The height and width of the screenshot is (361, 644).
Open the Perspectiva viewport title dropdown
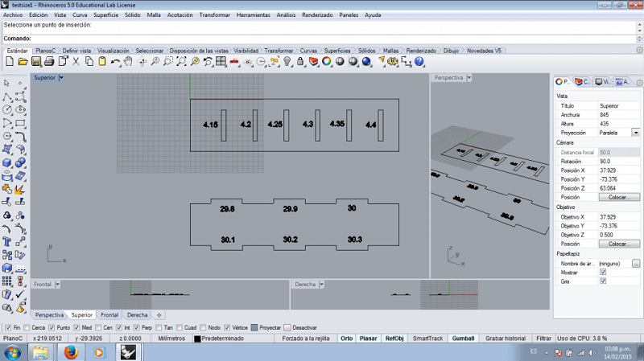[469, 77]
